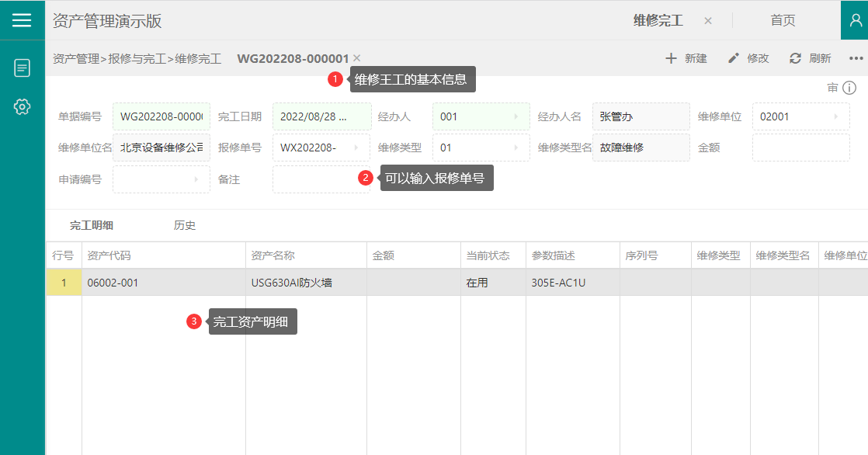Click the 金额 input field in the form
The width and height of the screenshot is (868, 455).
pyautogui.click(x=800, y=148)
